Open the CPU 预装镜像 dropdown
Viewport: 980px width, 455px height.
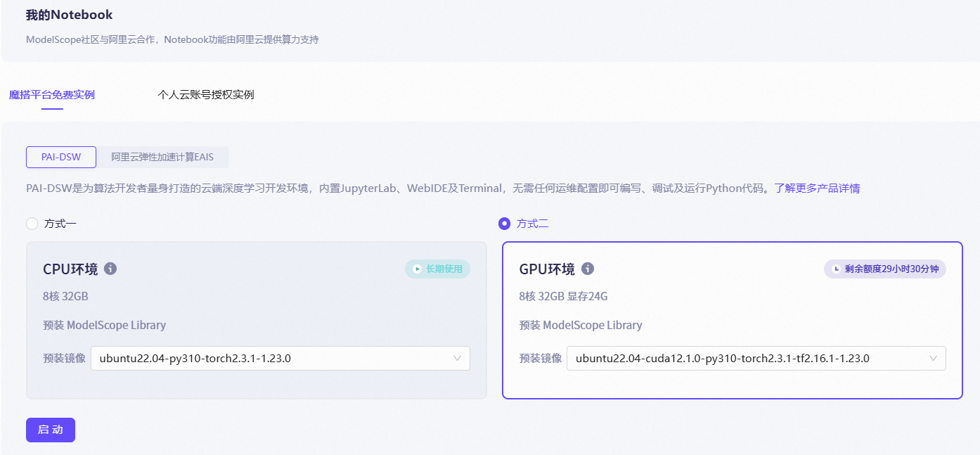279,358
